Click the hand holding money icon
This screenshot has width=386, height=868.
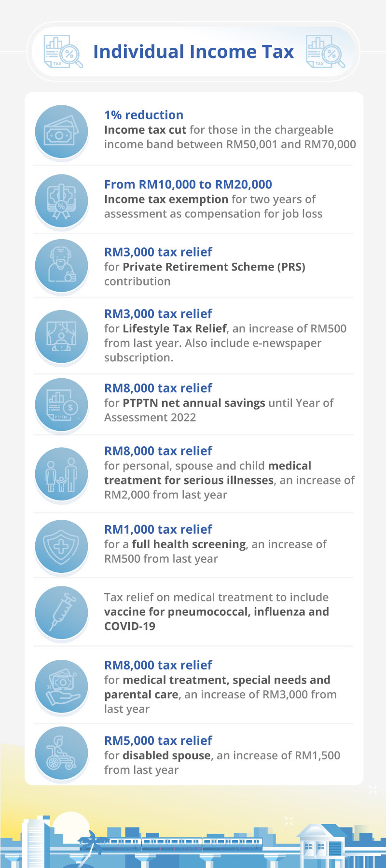(x=61, y=686)
